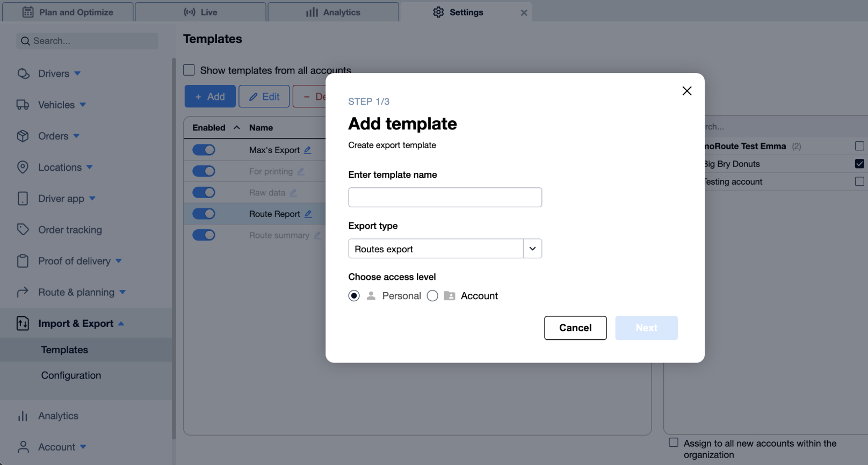The image size is (868, 465).
Task: Check Show templates from all accounts
Action: (x=189, y=70)
